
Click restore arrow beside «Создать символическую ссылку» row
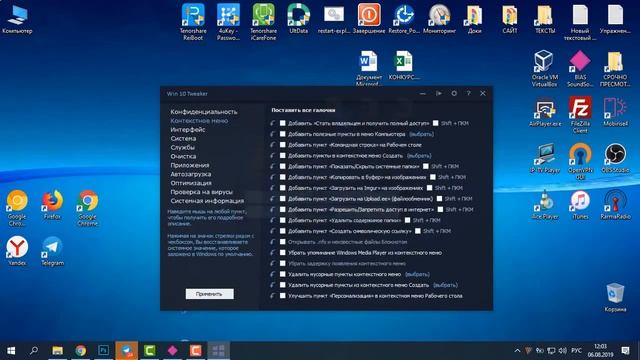273,231
